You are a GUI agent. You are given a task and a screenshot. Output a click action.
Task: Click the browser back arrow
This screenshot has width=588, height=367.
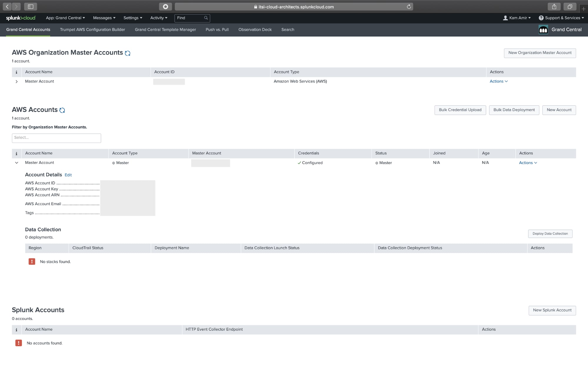click(x=7, y=6)
